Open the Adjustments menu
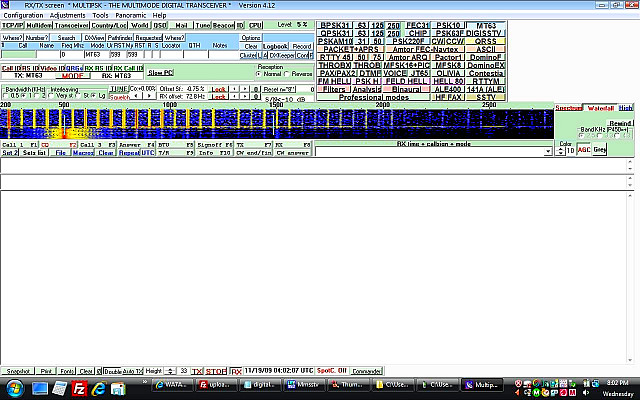Screen dimensions: 640x400 point(68,15)
